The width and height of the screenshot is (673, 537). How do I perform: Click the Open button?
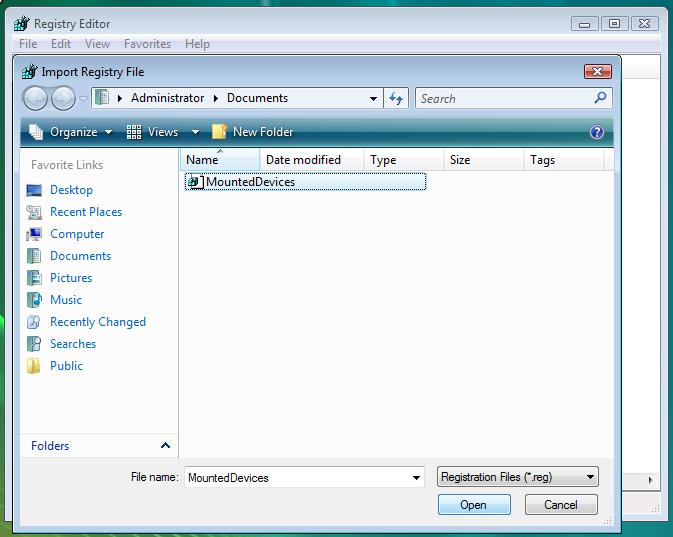474,504
